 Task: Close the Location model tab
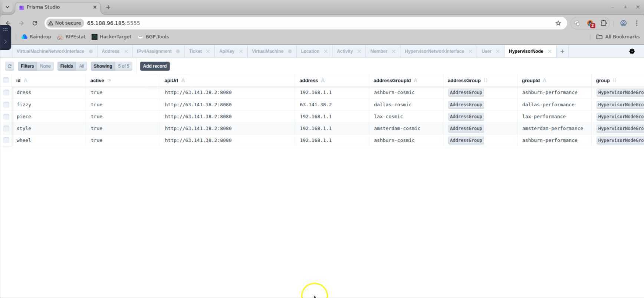point(326,51)
